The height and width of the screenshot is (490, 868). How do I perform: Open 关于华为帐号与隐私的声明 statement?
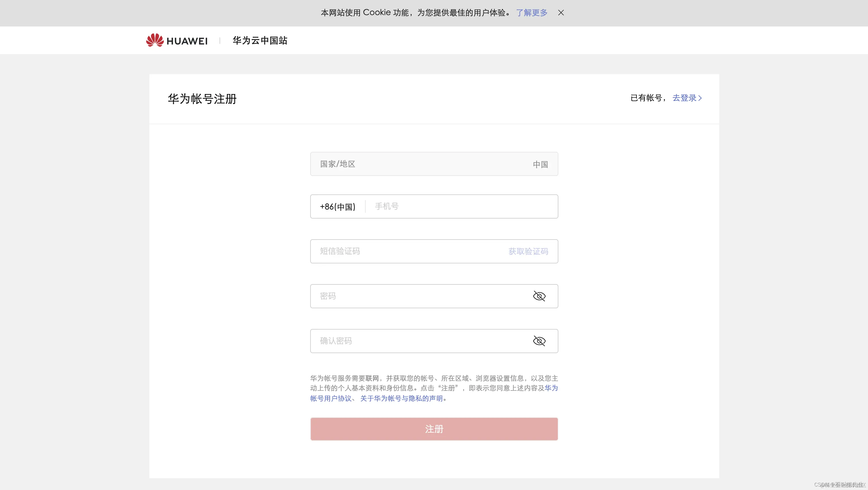[401, 398]
